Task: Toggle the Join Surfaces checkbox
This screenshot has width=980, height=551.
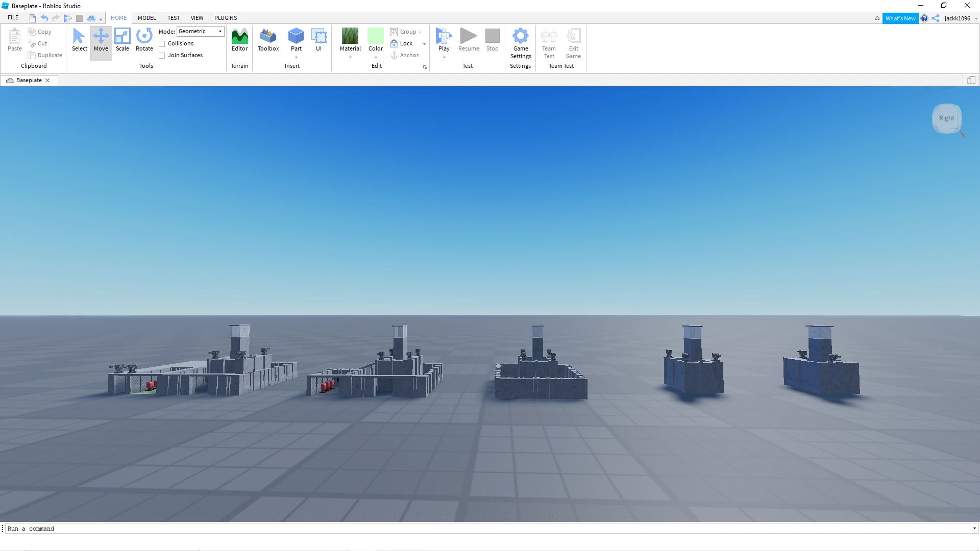Action: click(x=162, y=56)
